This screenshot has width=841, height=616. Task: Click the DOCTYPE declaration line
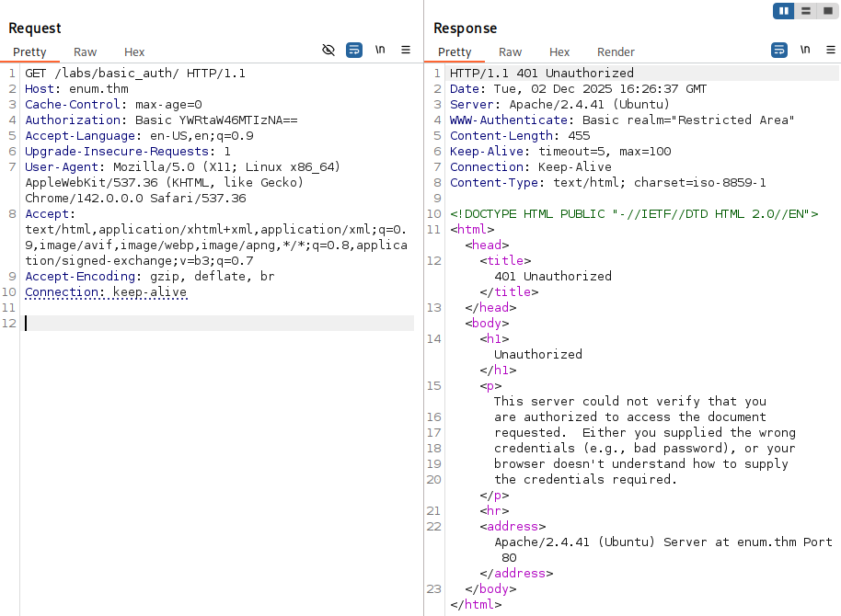click(x=634, y=214)
